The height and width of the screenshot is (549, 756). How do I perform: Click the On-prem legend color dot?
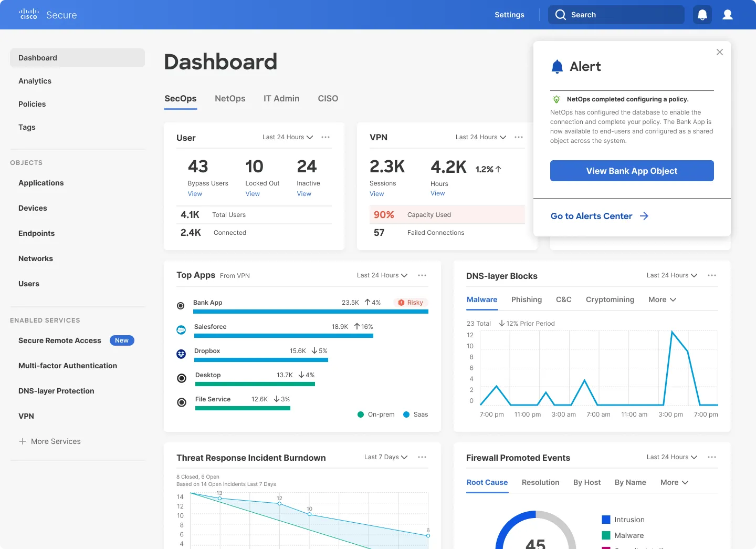pyautogui.click(x=361, y=415)
